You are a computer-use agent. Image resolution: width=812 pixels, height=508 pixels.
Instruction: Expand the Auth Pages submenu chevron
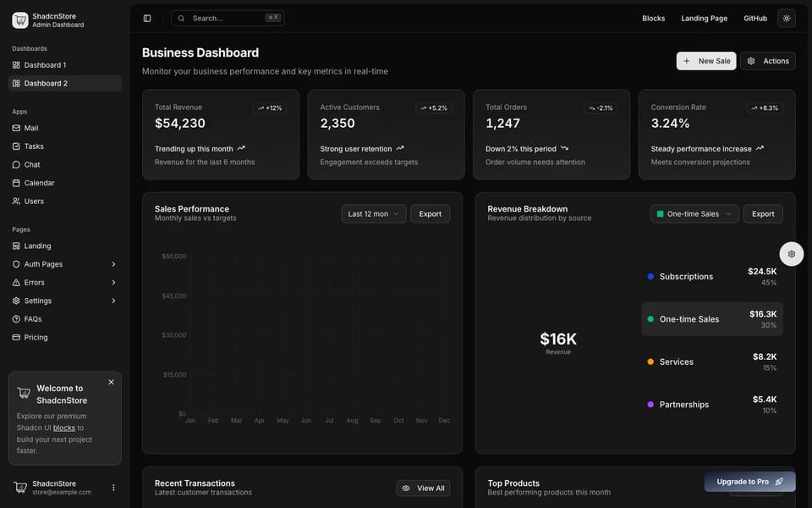pos(113,264)
